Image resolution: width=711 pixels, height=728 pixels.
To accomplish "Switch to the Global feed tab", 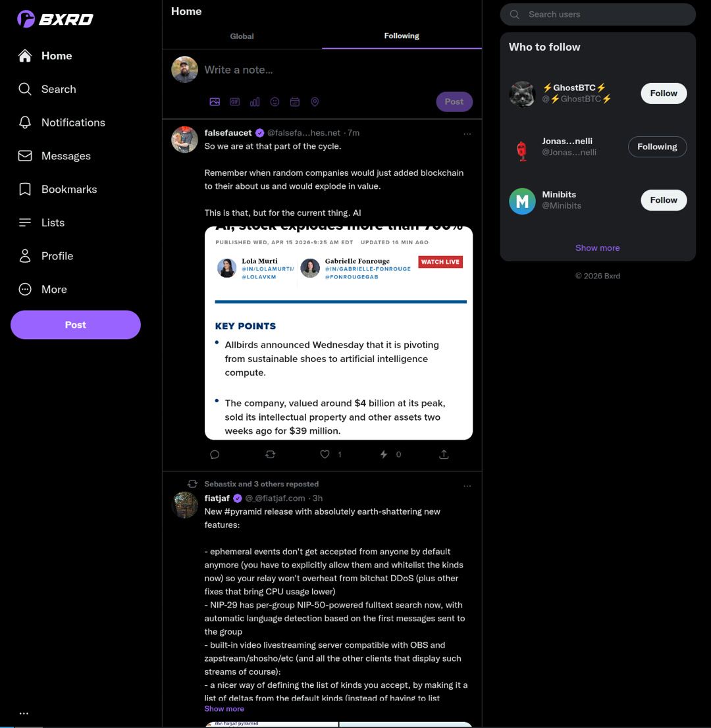I will point(242,36).
